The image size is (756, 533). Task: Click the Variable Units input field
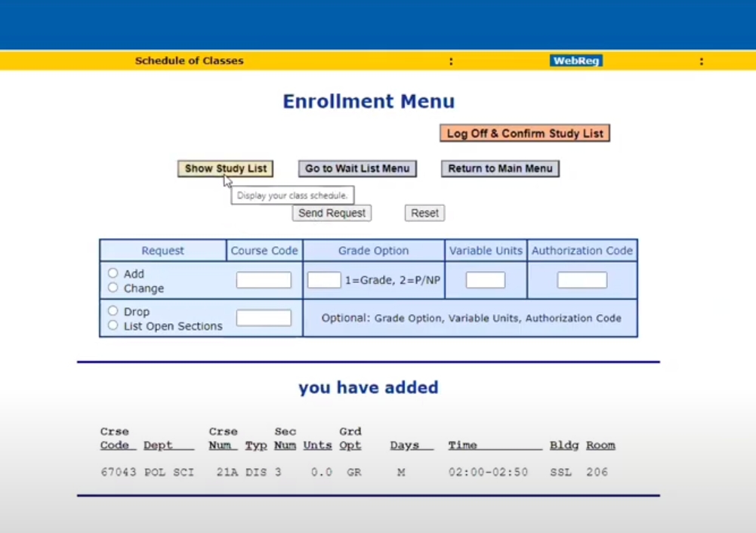pos(486,280)
